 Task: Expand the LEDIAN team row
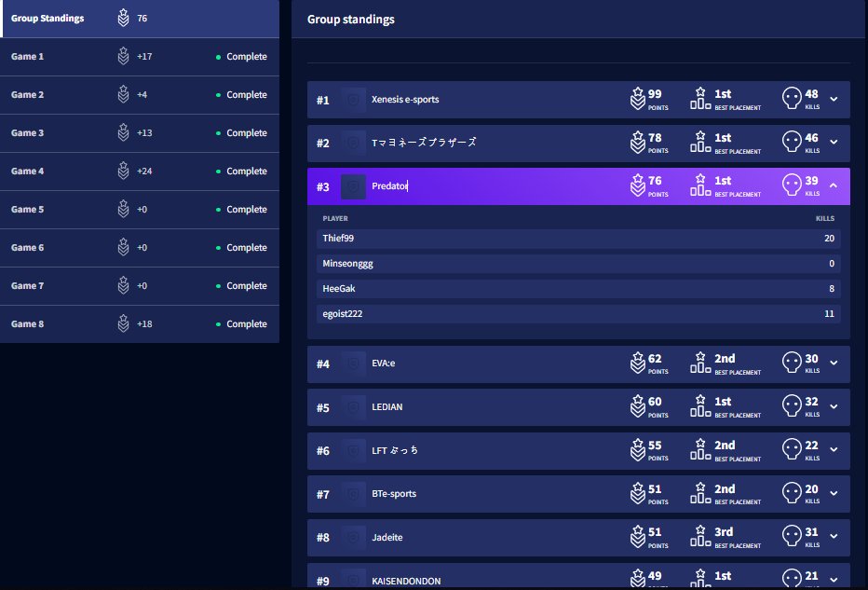tap(834, 406)
